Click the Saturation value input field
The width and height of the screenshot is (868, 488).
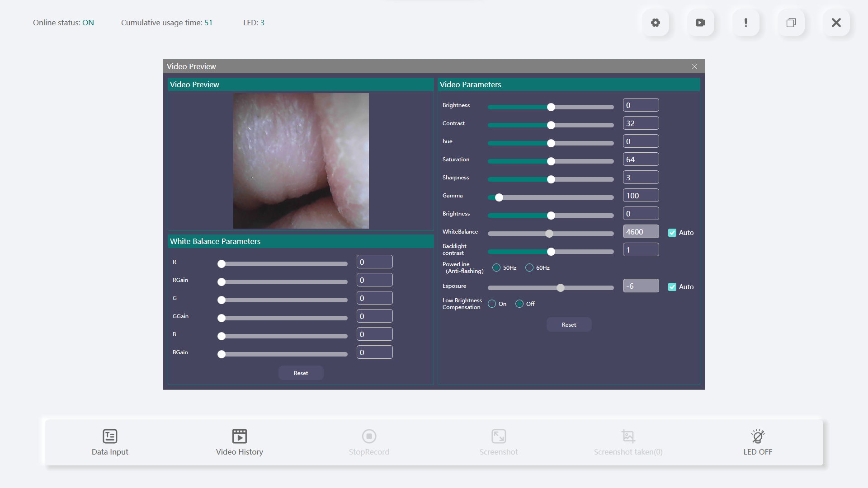pos(641,159)
